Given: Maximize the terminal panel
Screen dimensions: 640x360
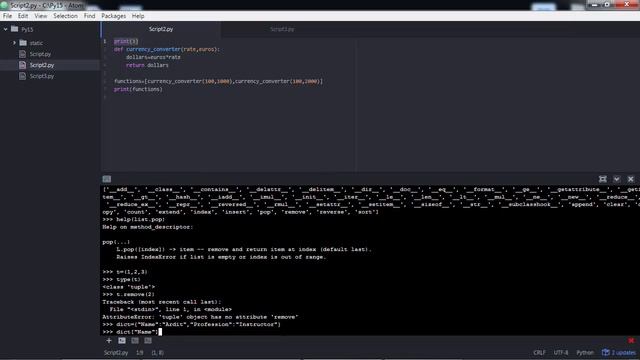Looking at the screenshot, I should pos(602,179).
